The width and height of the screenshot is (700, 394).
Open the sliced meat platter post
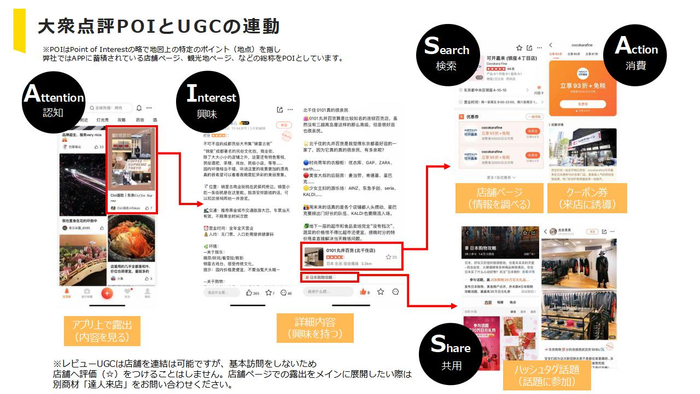point(83,261)
